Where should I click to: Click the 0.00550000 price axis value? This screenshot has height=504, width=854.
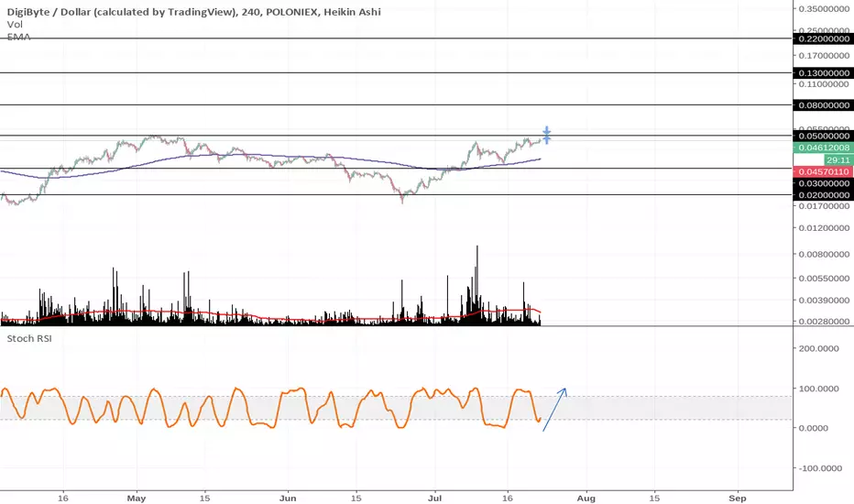pos(824,278)
